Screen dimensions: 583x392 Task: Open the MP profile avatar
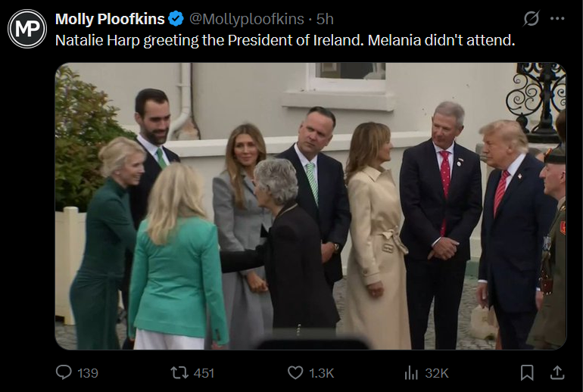point(27,29)
